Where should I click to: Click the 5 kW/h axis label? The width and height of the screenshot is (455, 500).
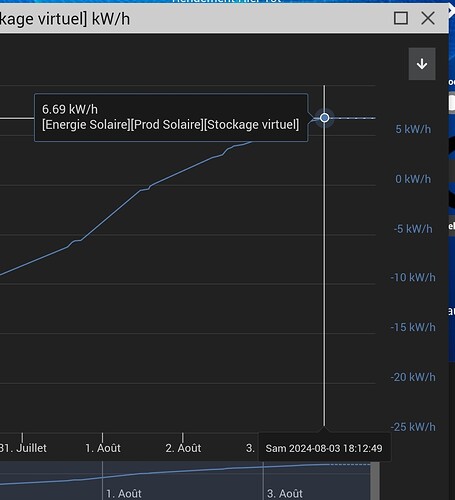click(413, 129)
